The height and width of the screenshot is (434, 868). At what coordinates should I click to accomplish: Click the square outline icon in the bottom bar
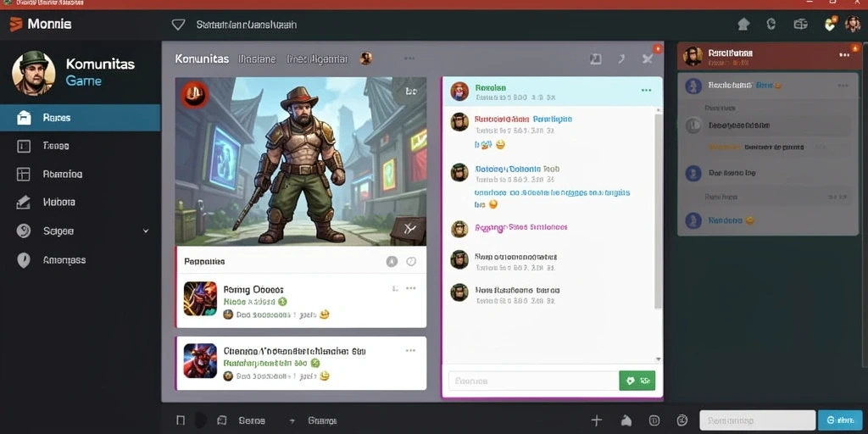click(x=180, y=420)
